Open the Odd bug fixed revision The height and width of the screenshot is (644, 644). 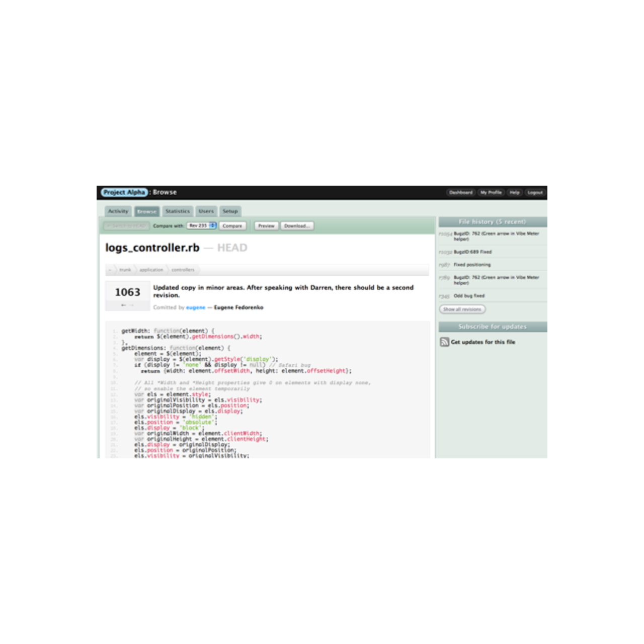[469, 296]
